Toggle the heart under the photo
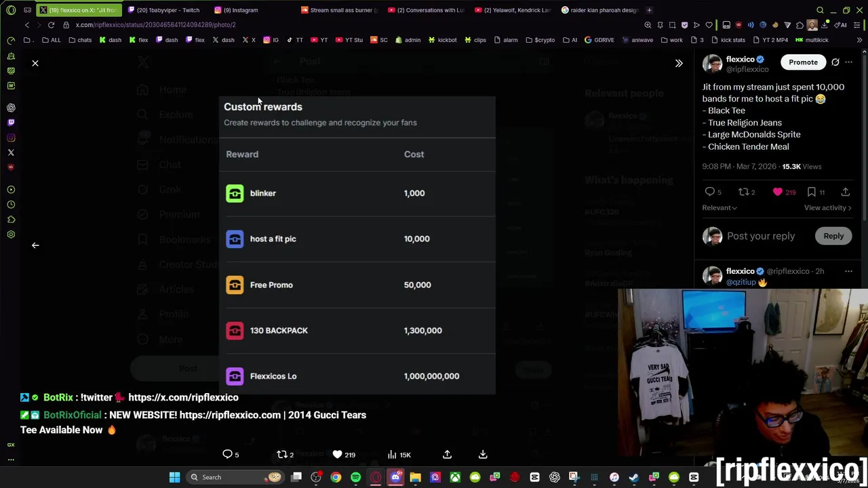 pyautogui.click(x=344, y=454)
